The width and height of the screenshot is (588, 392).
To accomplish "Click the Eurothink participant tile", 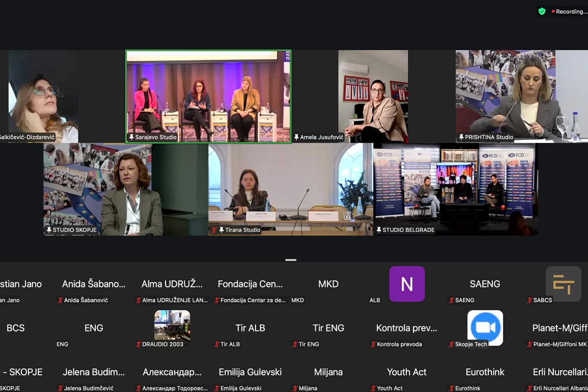I will click(485, 372).
